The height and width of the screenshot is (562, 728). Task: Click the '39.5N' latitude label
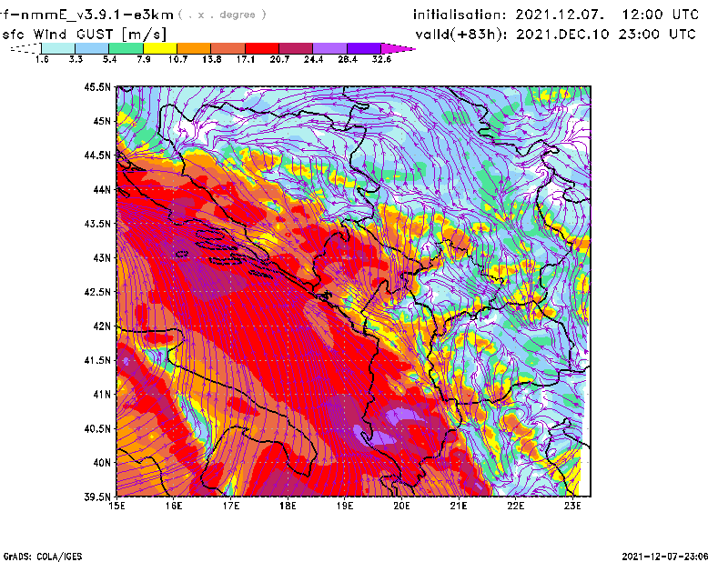(97, 497)
